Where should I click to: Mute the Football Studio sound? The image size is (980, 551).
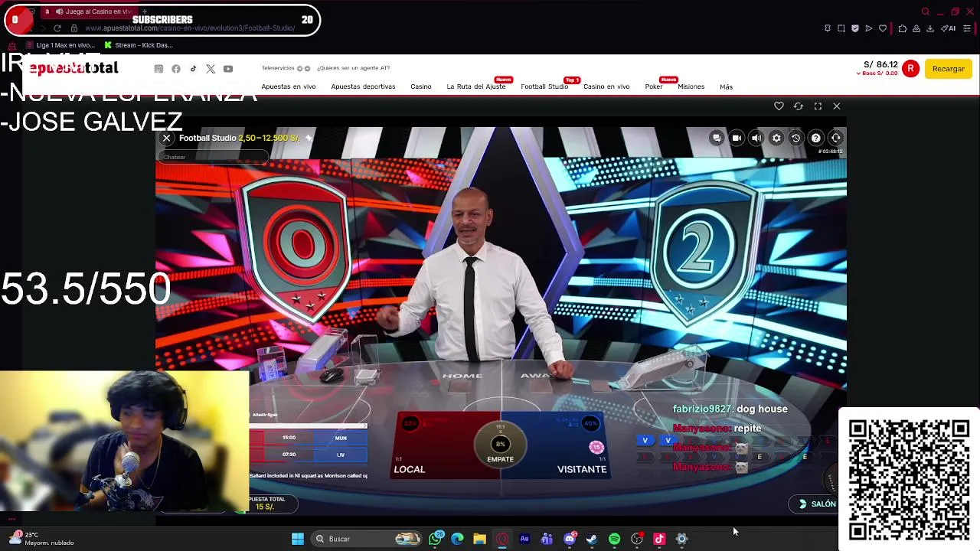pyautogui.click(x=756, y=138)
